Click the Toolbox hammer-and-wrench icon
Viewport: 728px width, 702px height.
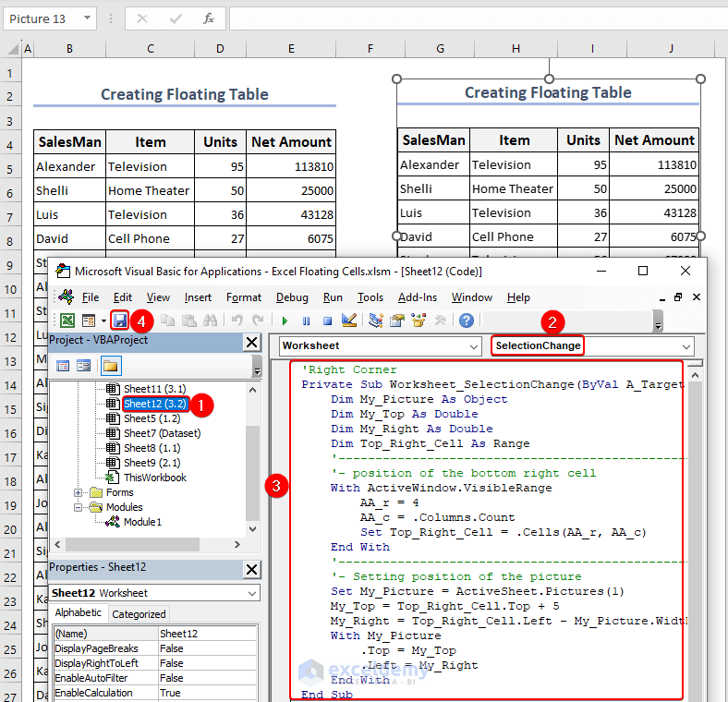point(440,321)
